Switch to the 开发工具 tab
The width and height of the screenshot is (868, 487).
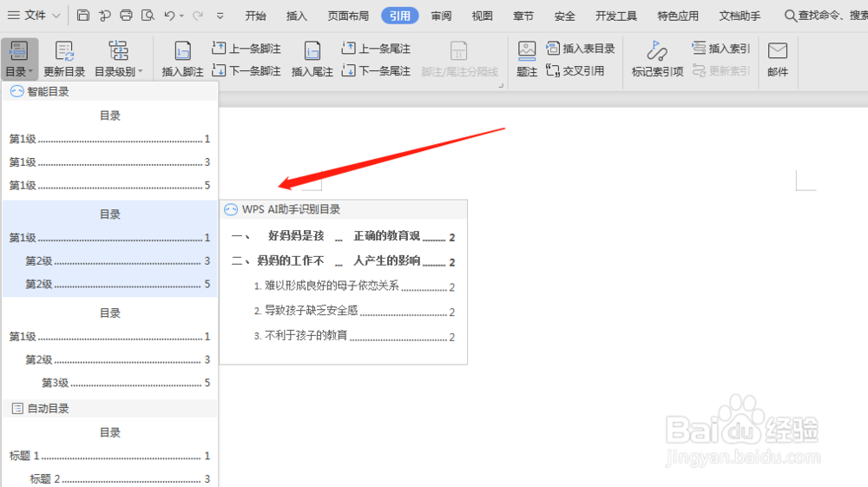(616, 16)
